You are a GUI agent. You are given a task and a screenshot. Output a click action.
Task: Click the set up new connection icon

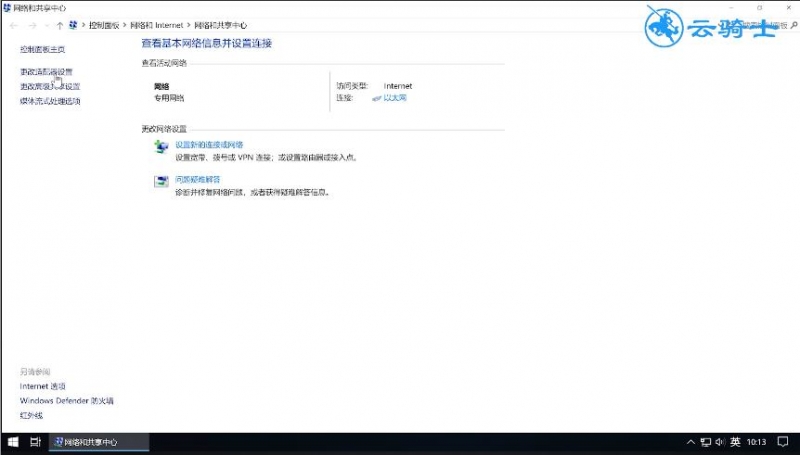pos(161,147)
